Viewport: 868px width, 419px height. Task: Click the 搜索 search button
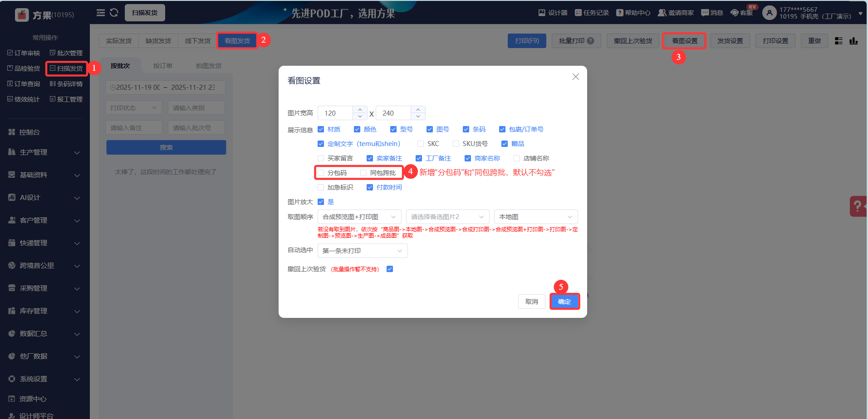click(166, 147)
